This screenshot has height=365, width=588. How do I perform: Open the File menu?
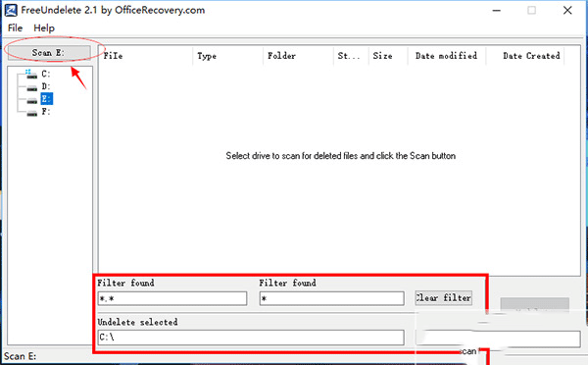(x=15, y=28)
